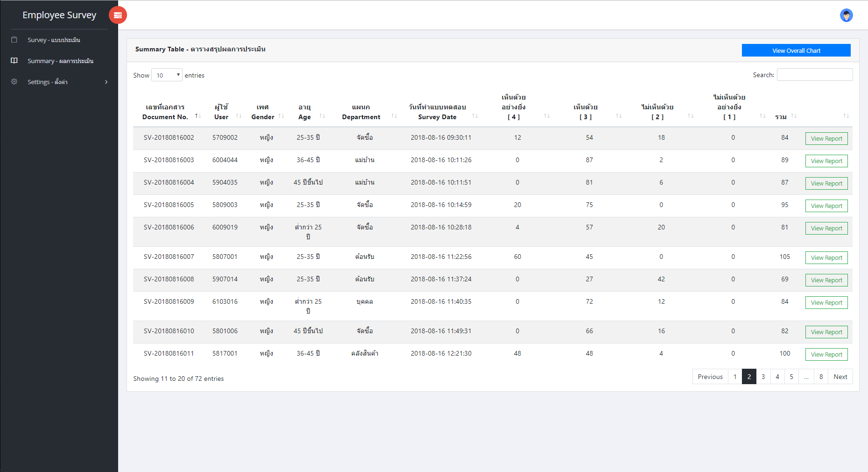Sort table by Age column arrows

tap(322, 116)
